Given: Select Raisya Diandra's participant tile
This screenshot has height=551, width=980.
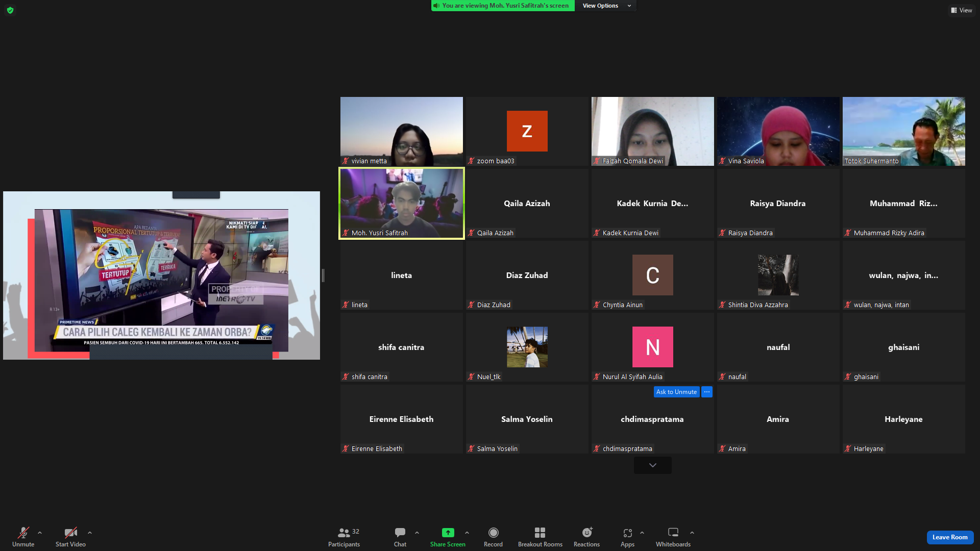Looking at the screenshot, I should (x=778, y=203).
